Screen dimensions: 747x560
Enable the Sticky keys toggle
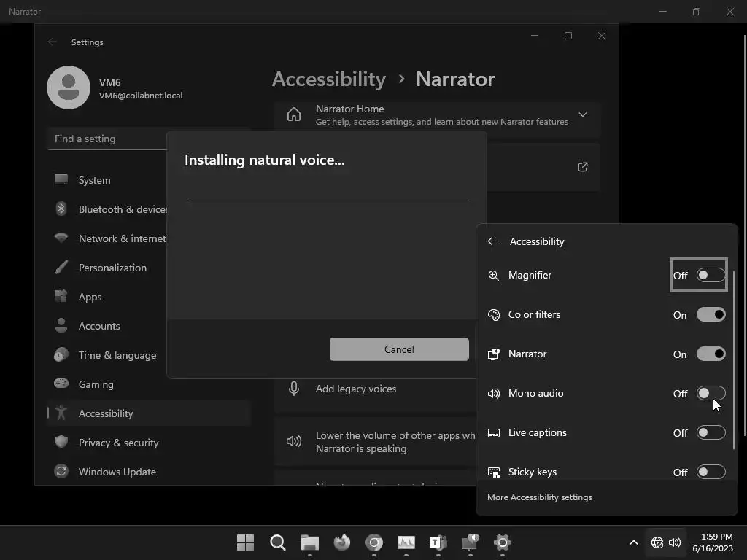[711, 472]
